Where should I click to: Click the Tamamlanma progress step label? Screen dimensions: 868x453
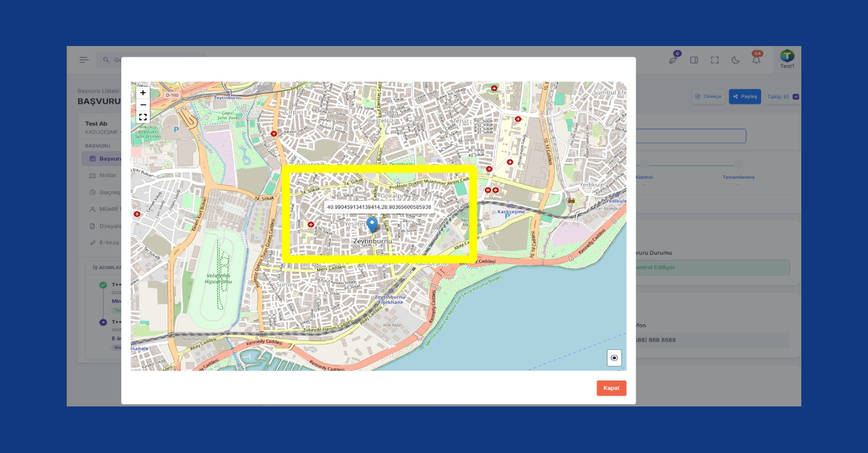click(739, 177)
